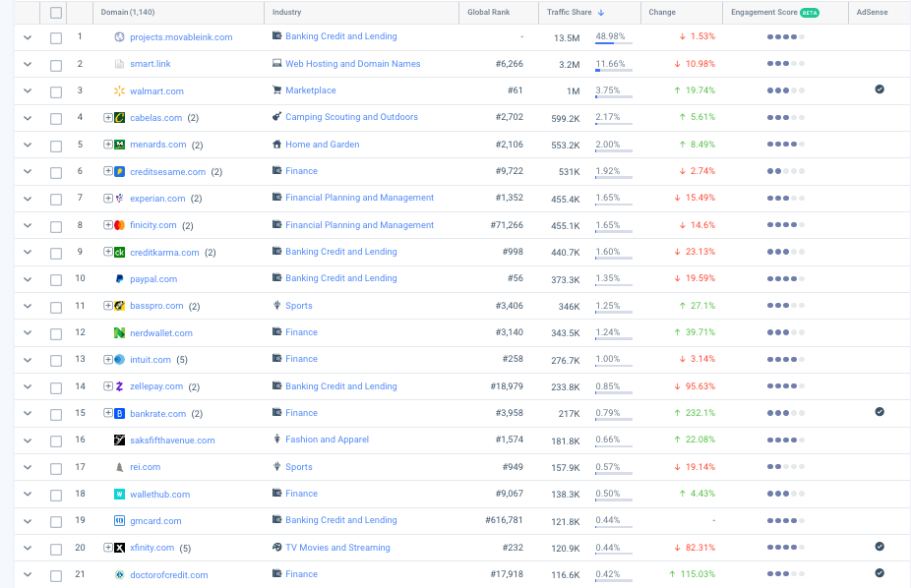911x588 pixels.
Task: Expand cabelas.com subdomains with plus button
Action: [x=108, y=117]
